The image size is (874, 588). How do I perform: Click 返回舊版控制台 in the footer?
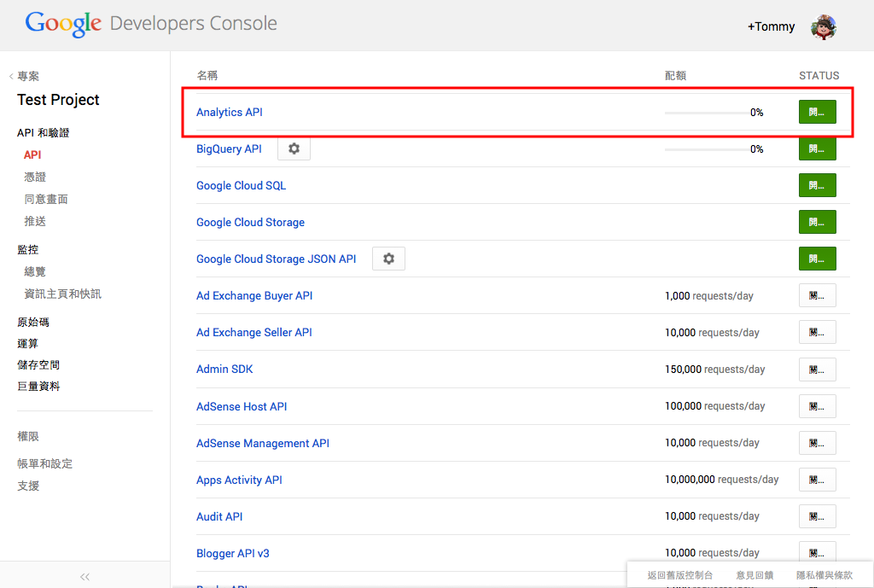tap(679, 575)
